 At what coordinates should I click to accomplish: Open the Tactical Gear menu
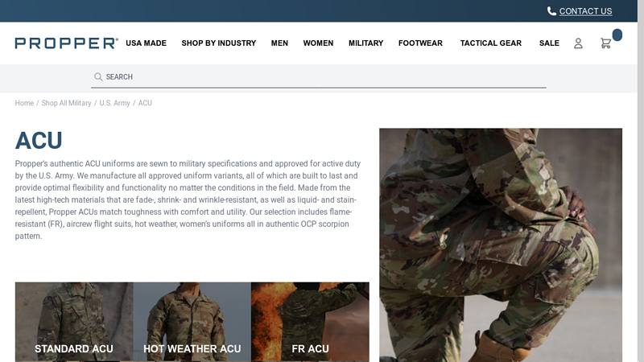tap(490, 43)
